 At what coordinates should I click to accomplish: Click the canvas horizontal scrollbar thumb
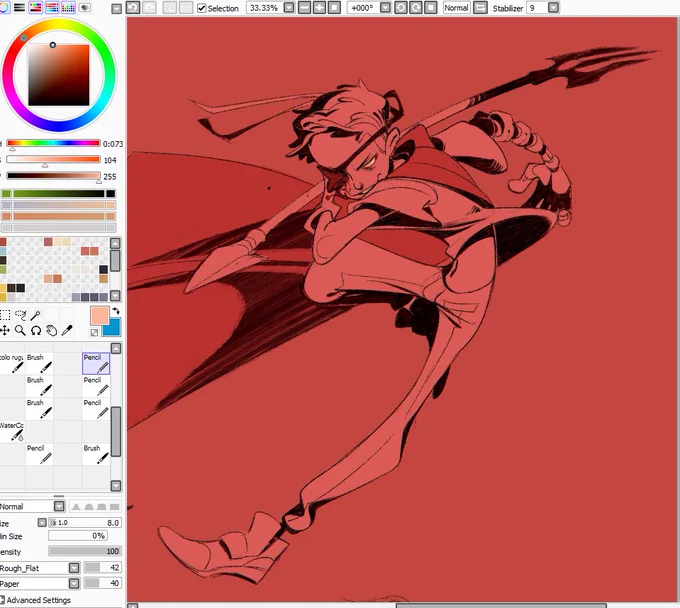coord(501,605)
